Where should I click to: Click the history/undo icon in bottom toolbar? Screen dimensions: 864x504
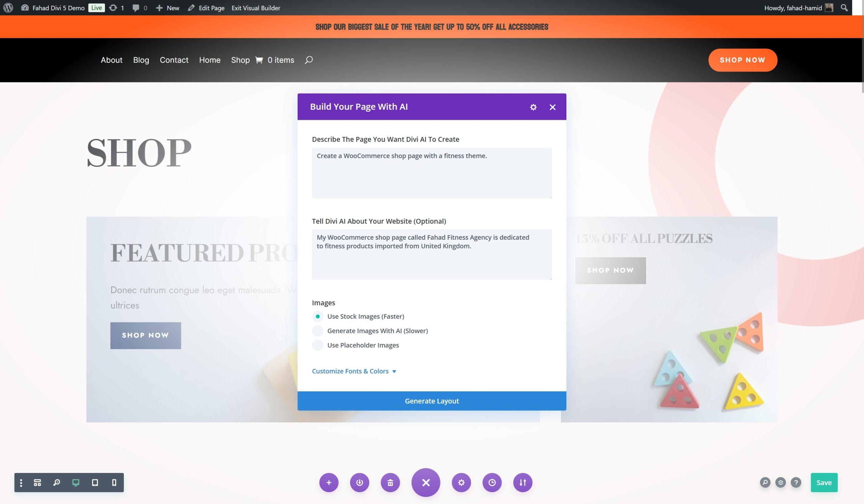point(492,482)
